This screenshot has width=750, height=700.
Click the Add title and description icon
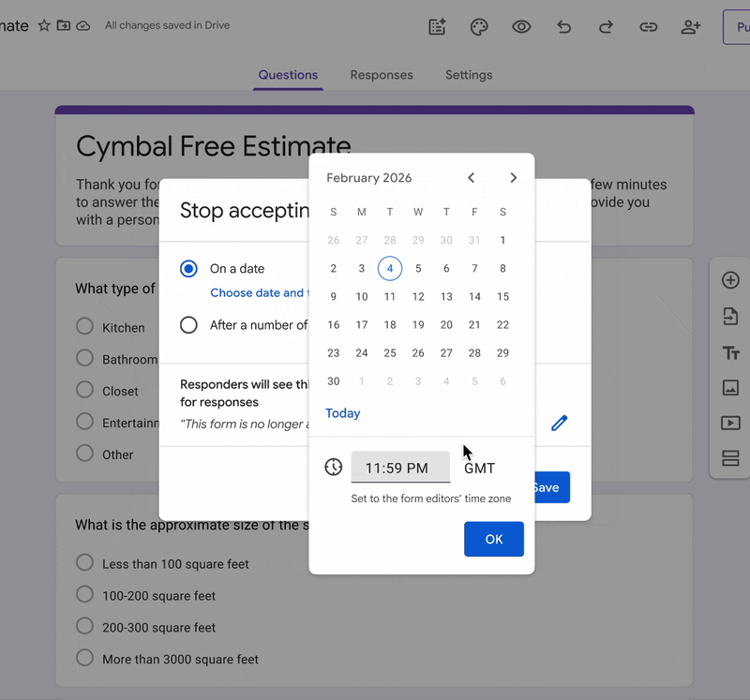(x=729, y=353)
